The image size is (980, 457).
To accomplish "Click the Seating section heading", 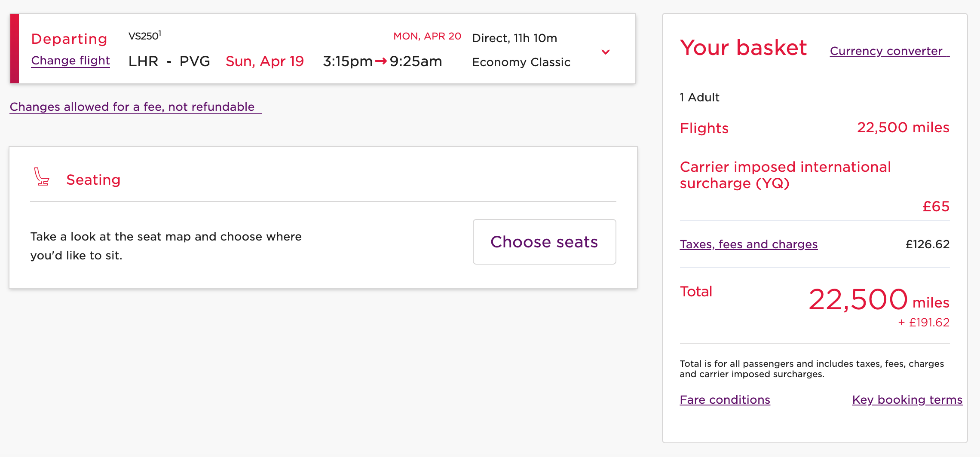I will [x=93, y=180].
